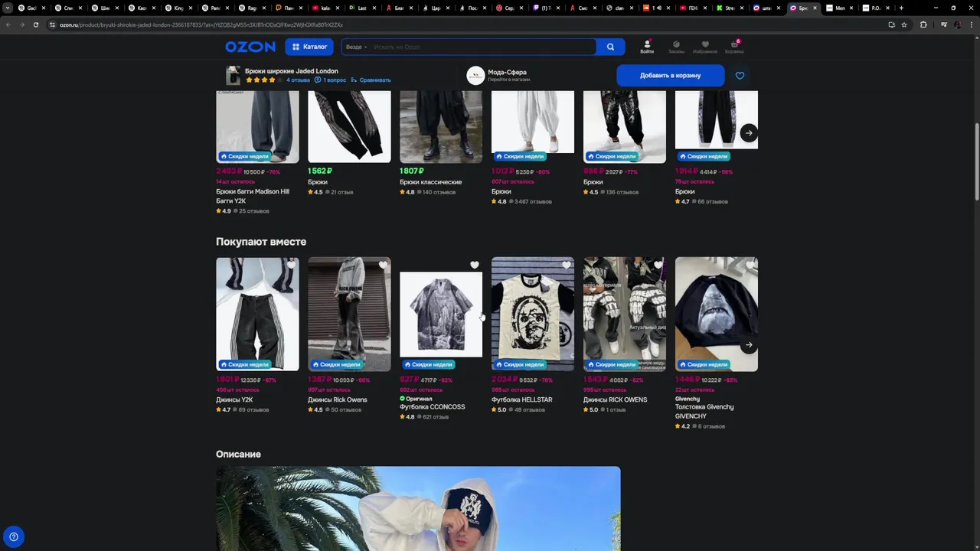The height and width of the screenshot is (551, 980).
Task: Open the Толстовка Givenchy shark image
Action: (x=717, y=314)
